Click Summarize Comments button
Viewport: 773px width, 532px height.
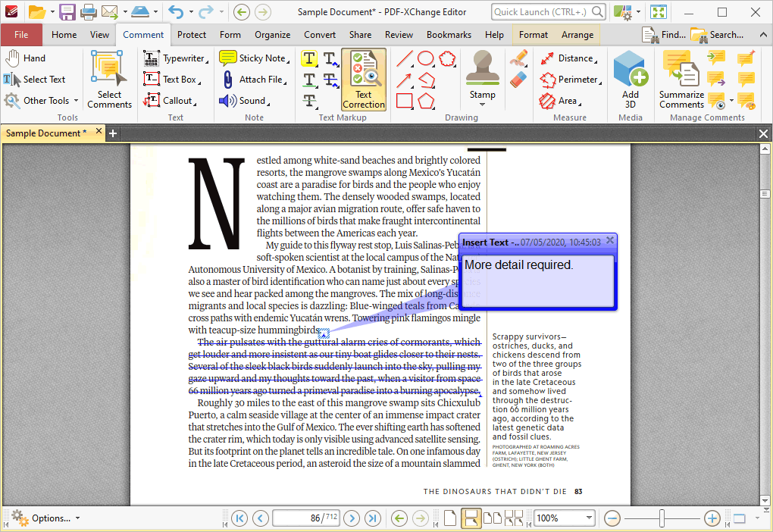681,80
